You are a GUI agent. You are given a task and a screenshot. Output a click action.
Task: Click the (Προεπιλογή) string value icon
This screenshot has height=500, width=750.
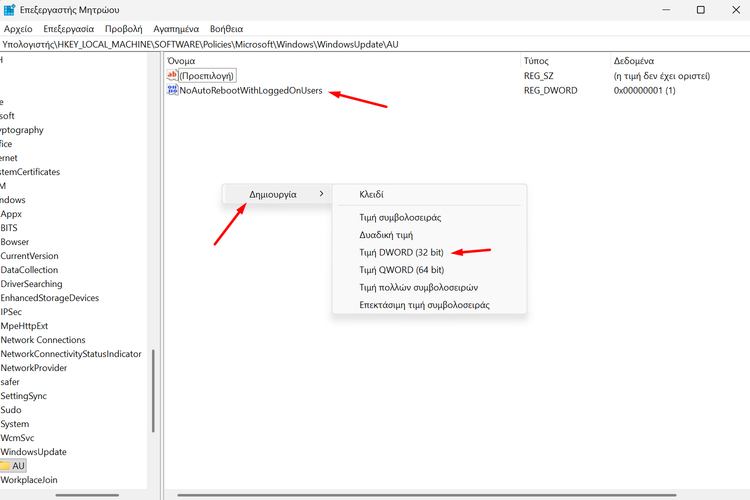[172, 76]
